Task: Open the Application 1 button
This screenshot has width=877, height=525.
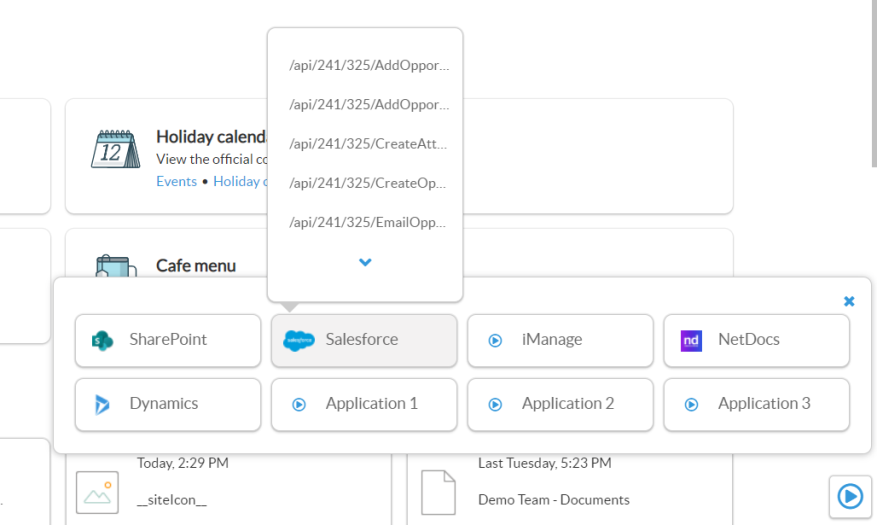Action: tap(364, 404)
